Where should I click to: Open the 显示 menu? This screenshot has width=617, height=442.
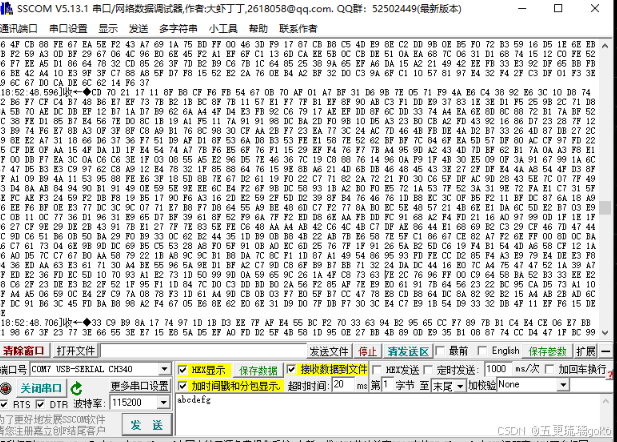click(x=108, y=29)
